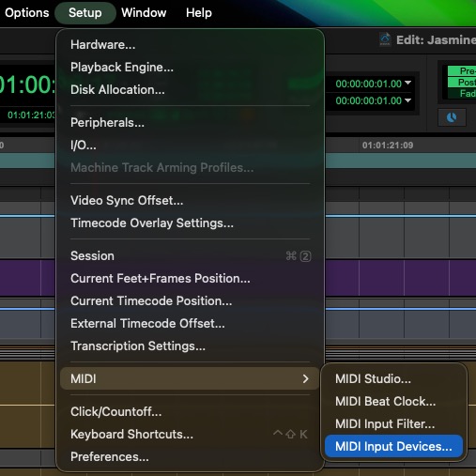This screenshot has height=476, width=476.
Task: Open MIDI Studio... from submenu
Action: pos(393,379)
